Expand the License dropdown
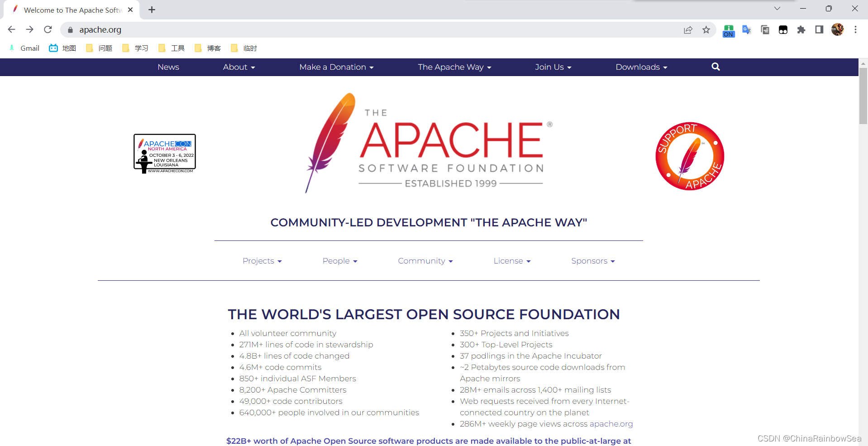 click(512, 261)
